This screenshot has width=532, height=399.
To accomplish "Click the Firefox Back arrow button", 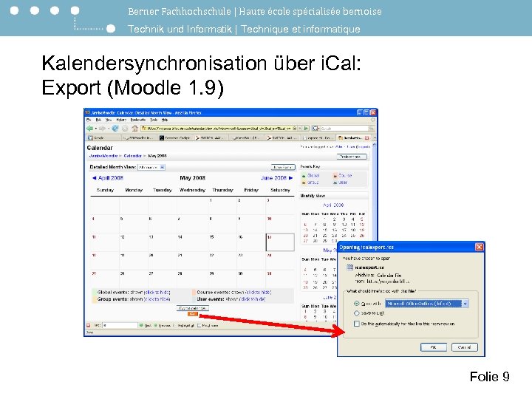I will (x=90, y=129).
